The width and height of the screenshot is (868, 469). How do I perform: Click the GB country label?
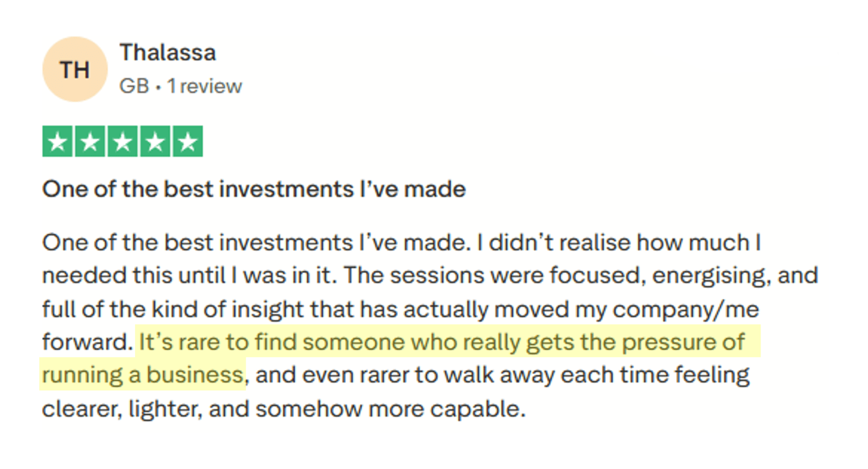[x=134, y=86]
